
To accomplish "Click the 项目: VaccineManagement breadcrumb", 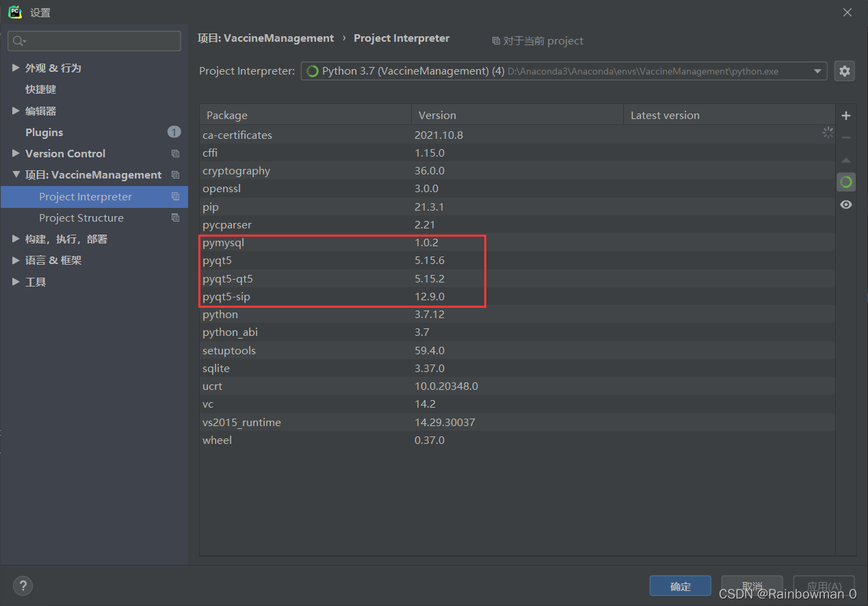I will 265,38.
